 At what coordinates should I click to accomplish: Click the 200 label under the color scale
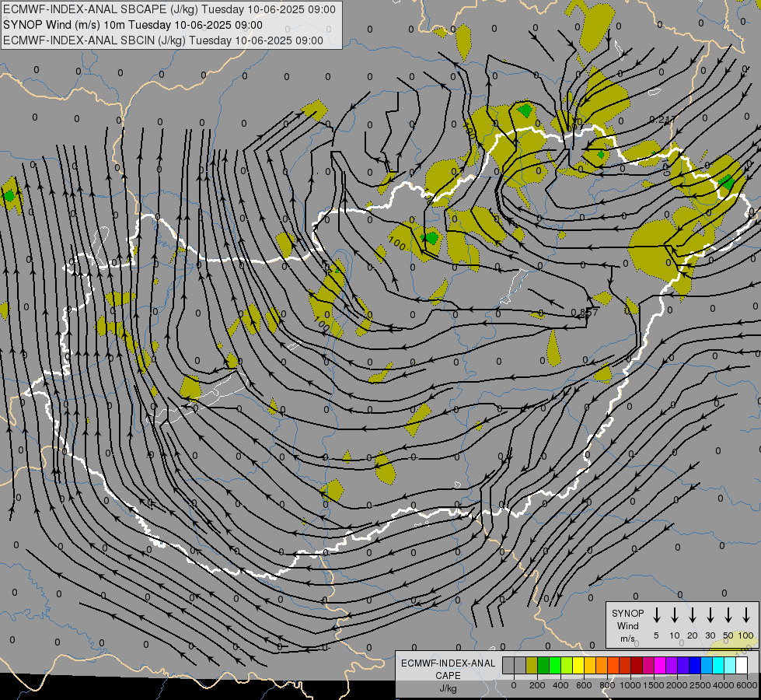(x=537, y=685)
